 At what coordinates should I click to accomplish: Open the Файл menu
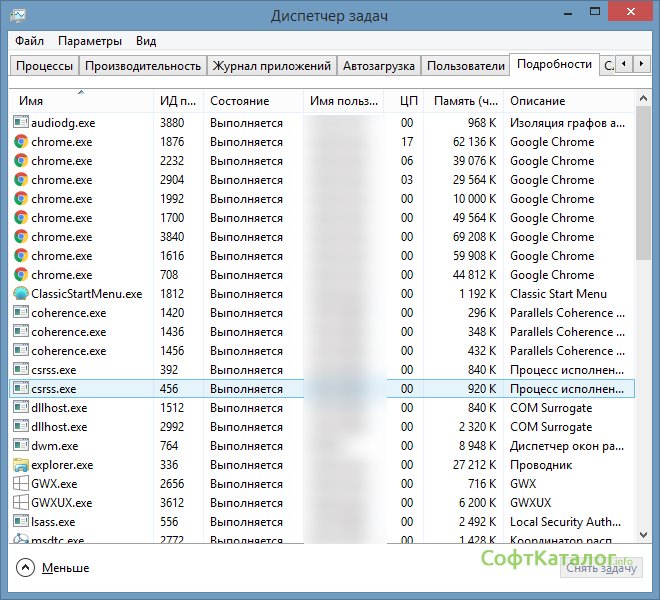(x=29, y=41)
